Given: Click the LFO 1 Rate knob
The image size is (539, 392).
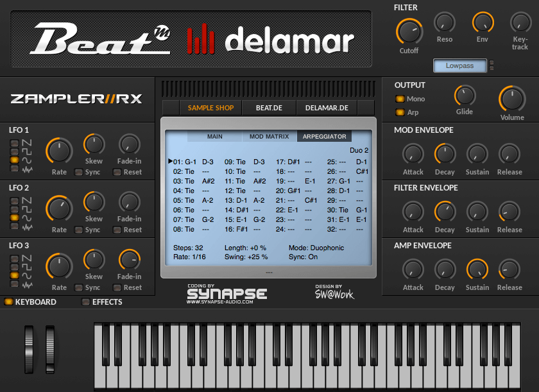Looking at the screenshot, I should click(x=59, y=151).
